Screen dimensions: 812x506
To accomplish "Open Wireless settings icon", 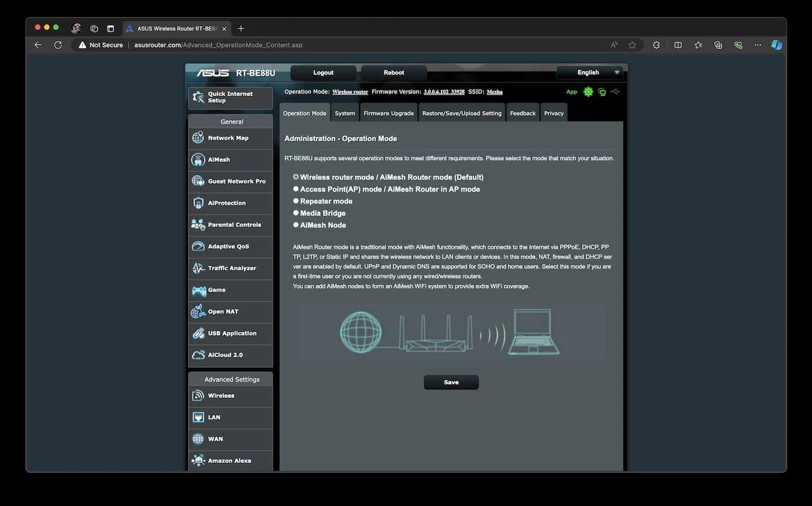I will coord(198,395).
